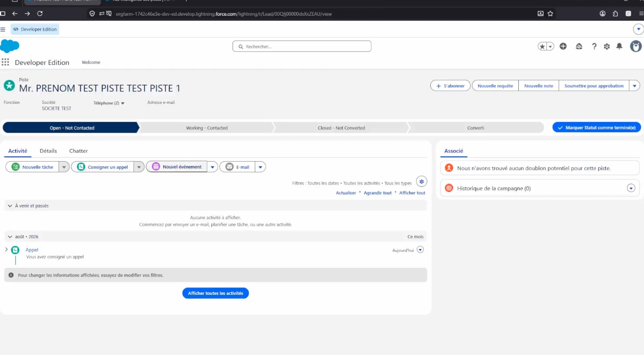Open Historique de la campagne actions dropdown

click(x=631, y=188)
